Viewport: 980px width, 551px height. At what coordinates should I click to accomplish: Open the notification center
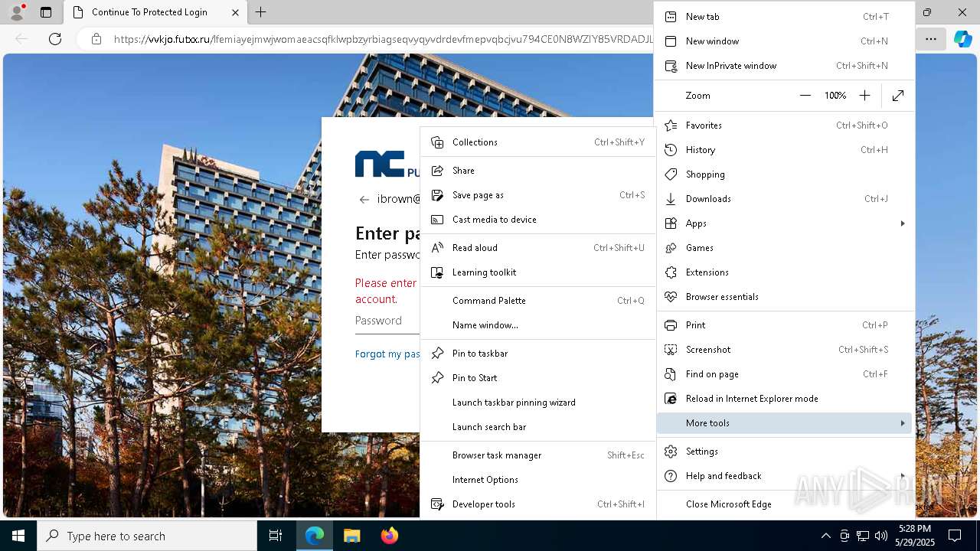point(955,536)
